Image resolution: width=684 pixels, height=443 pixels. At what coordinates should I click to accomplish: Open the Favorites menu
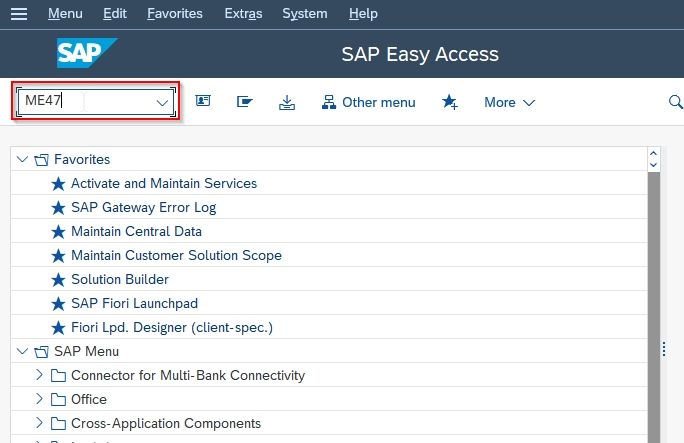click(x=175, y=14)
